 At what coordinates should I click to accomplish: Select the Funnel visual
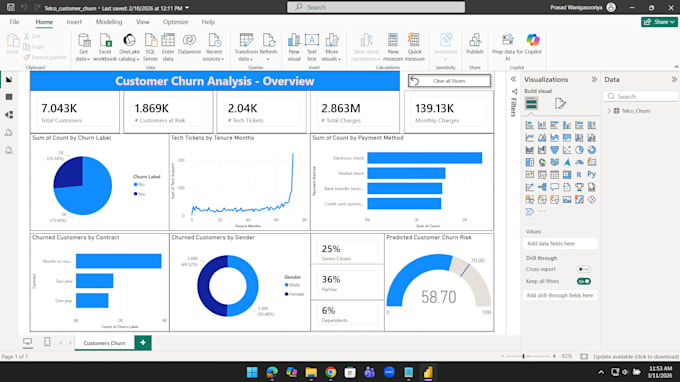554,150
